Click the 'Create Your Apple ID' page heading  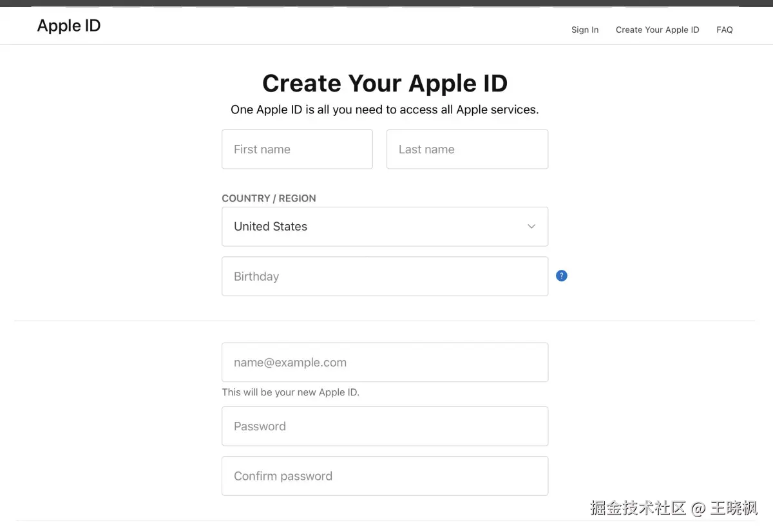pos(385,83)
